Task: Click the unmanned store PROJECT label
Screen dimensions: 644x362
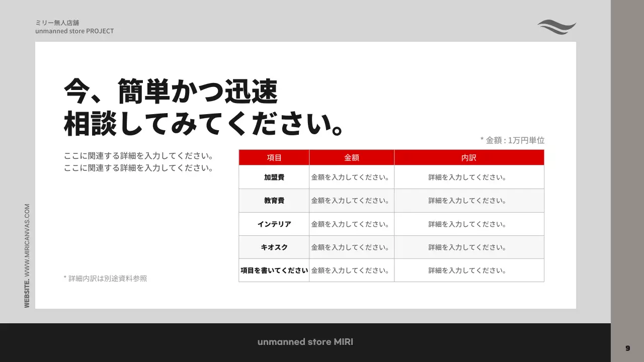Action: coord(74,31)
